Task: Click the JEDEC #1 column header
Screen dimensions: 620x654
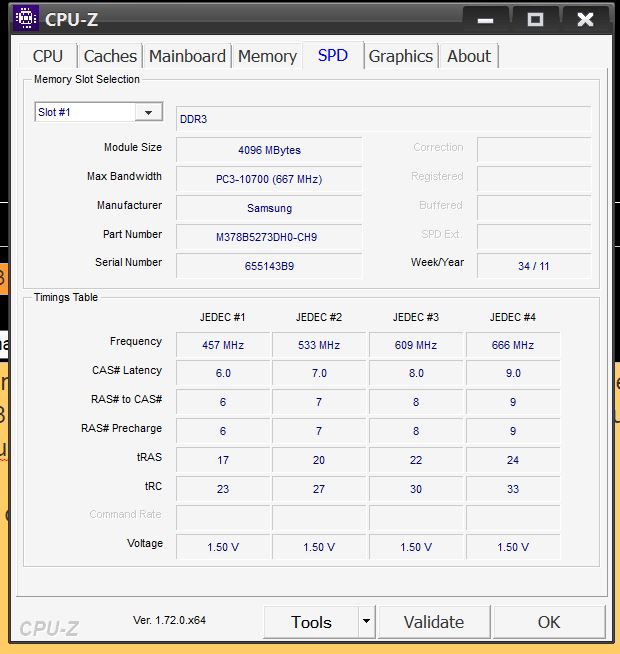Action: (x=222, y=317)
